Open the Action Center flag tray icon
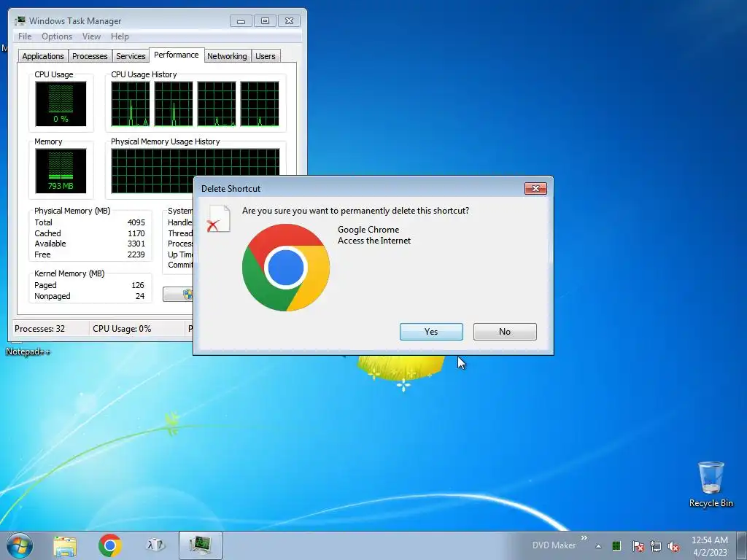The height and width of the screenshot is (560, 747). click(638, 546)
